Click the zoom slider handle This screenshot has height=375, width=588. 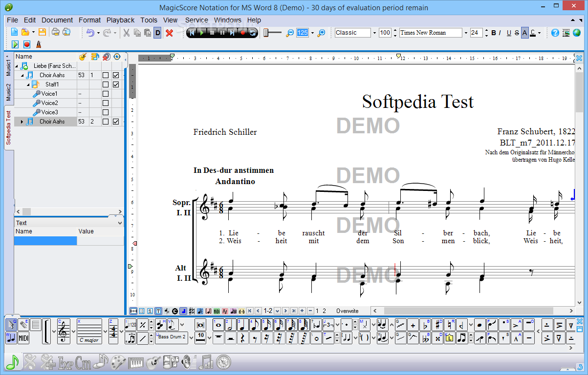point(266,33)
